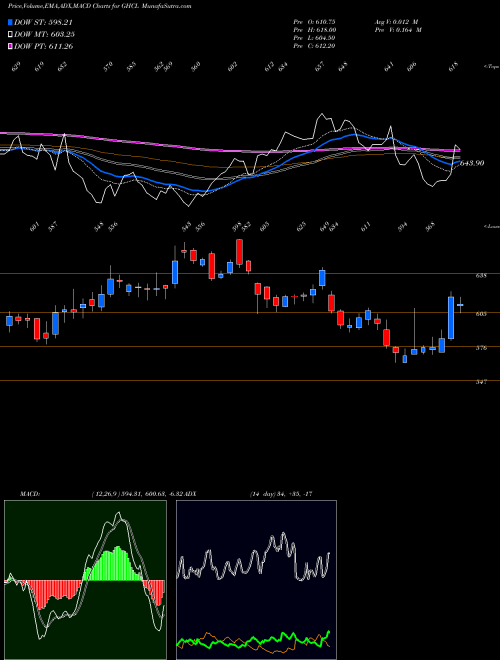Click the last tall blue candlestick

coord(451,317)
